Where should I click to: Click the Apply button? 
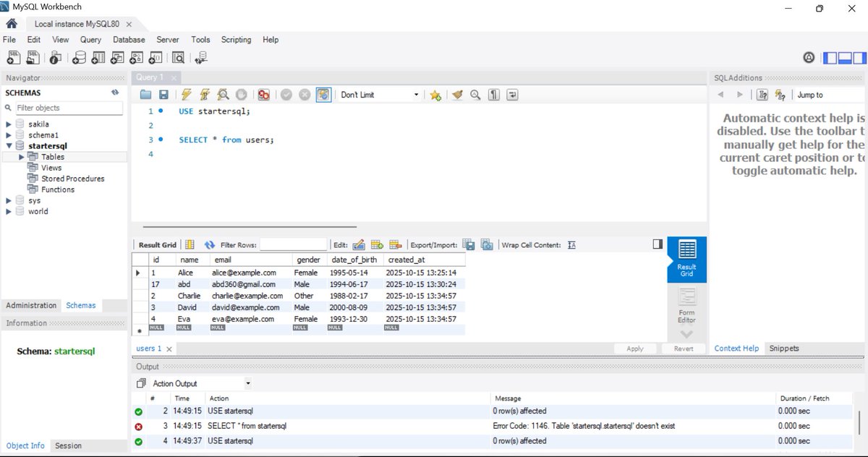(635, 348)
